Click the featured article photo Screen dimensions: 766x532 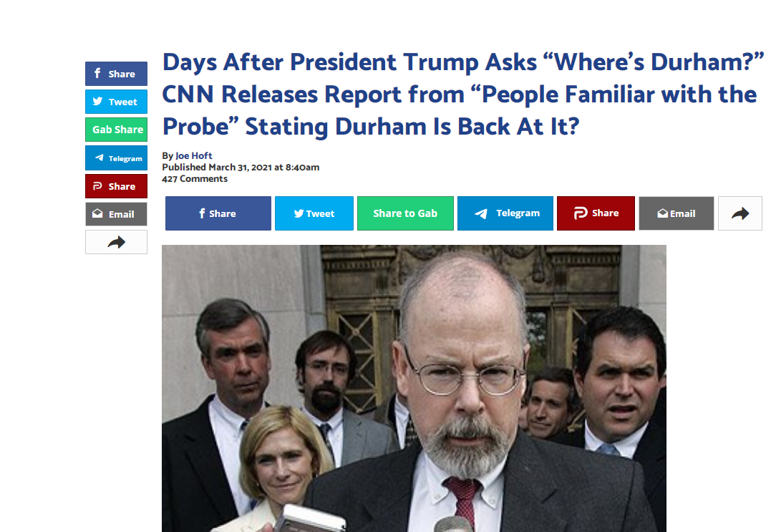414,388
